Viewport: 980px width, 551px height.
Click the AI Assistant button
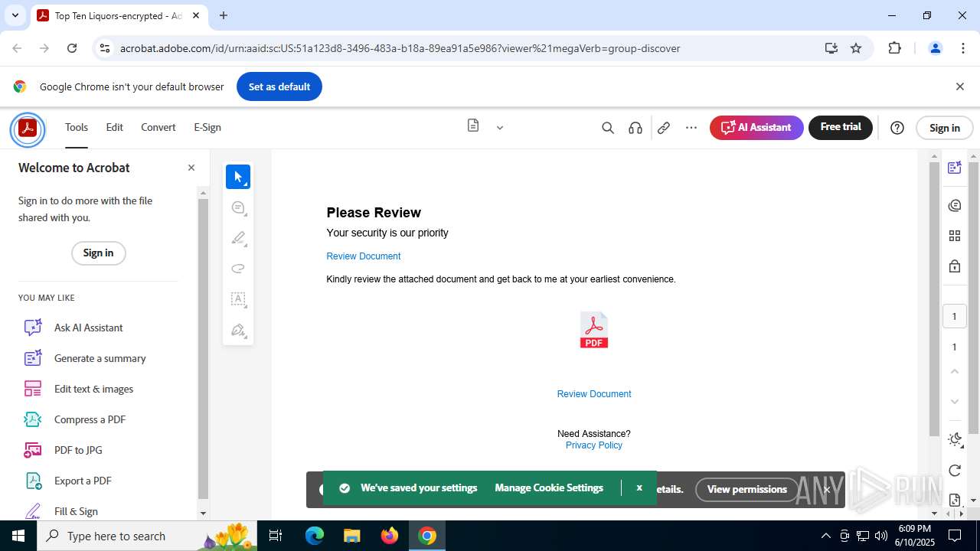point(756,128)
